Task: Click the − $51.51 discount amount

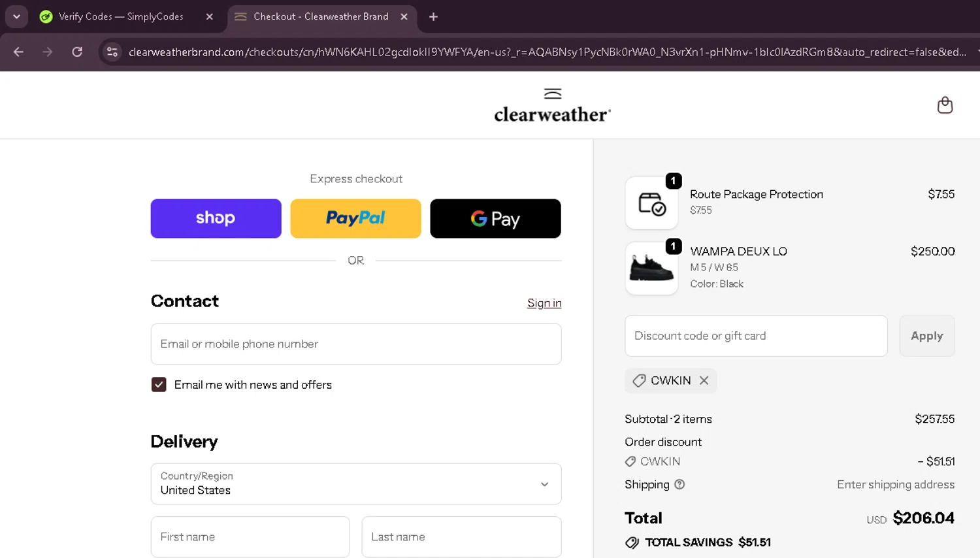Action: [x=936, y=461]
